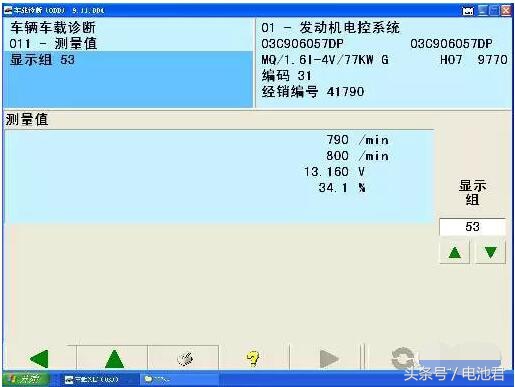Increase display group with green up arrow
Image resolution: width=515 pixels, height=387 pixels.
pos(455,252)
